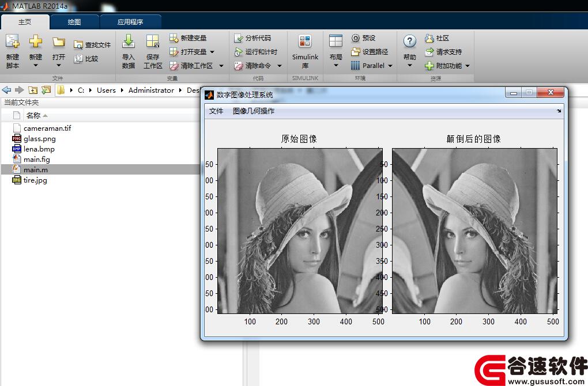
Task: Expand the Clear Workspace dropdown arrow
Action: (x=221, y=66)
